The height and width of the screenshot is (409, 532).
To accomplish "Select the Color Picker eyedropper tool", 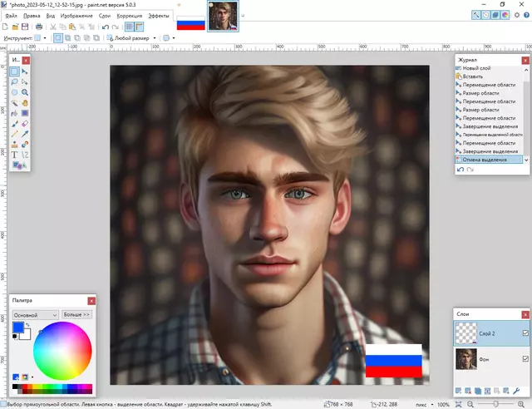I will (25, 134).
